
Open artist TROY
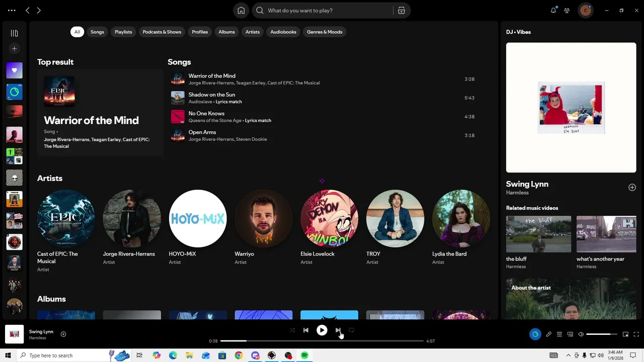point(395,227)
